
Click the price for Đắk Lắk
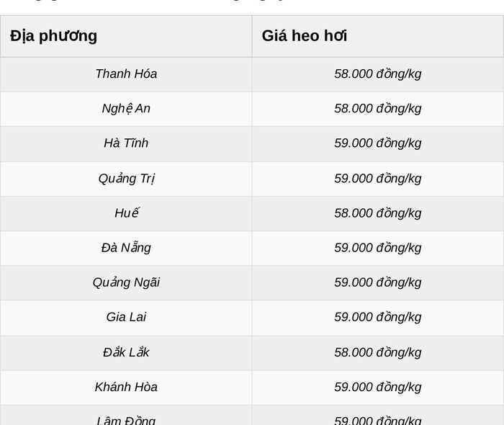click(x=378, y=353)
